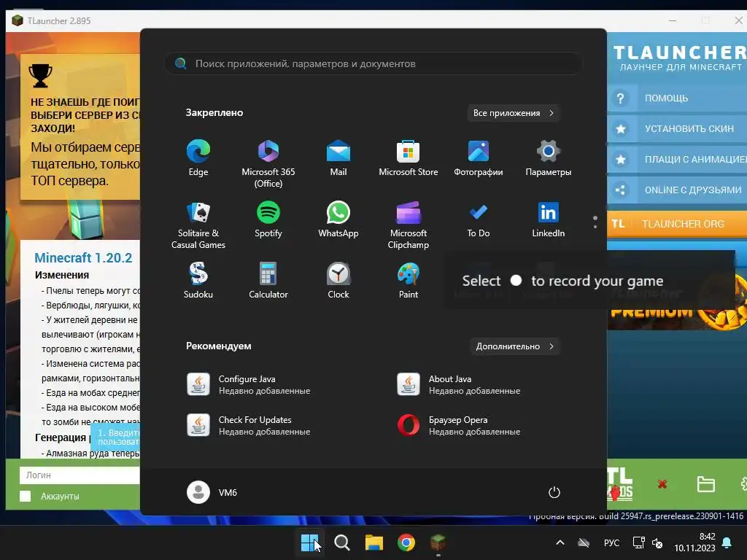Open ПОМОЩЬ in TLauncher sidebar
This screenshot has width=747, height=560.
(677, 98)
